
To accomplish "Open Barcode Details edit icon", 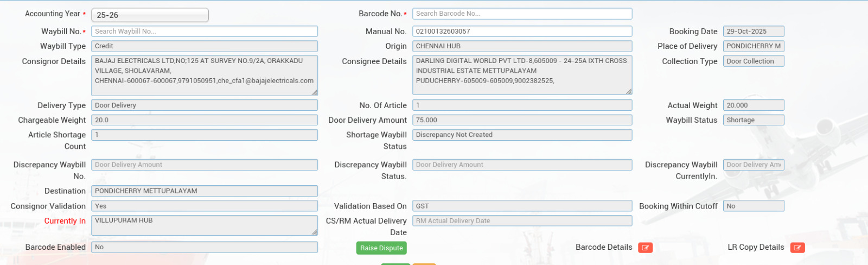I will [645, 248].
